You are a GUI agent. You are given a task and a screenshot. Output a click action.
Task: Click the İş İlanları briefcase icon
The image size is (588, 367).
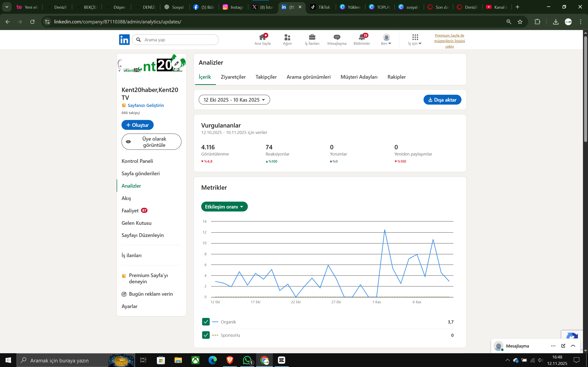[x=312, y=37]
